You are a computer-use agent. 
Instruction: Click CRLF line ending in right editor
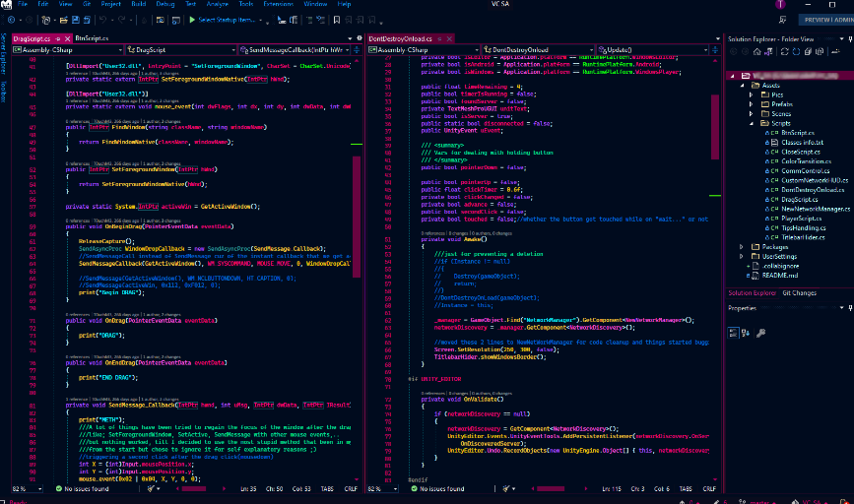[709, 489]
